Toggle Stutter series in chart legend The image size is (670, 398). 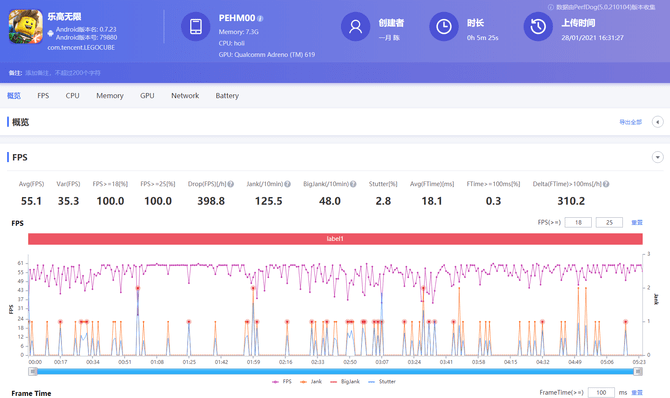tap(382, 381)
